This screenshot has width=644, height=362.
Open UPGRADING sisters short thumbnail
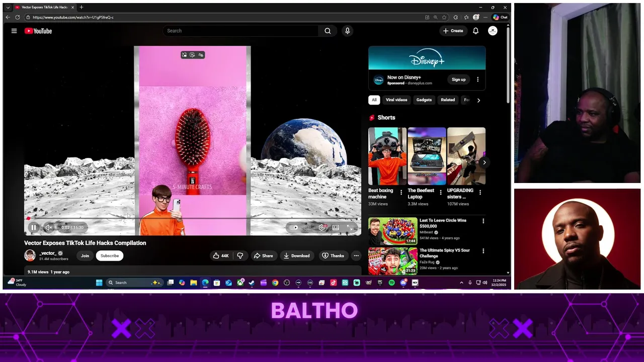pyautogui.click(x=466, y=156)
